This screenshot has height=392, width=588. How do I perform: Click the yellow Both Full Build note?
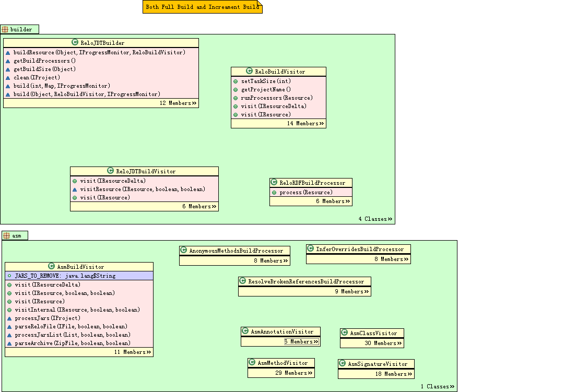203,7
